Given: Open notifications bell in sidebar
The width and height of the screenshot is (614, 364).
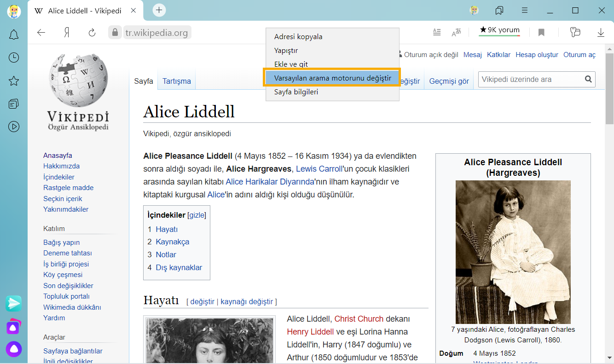Looking at the screenshot, I should point(14,35).
